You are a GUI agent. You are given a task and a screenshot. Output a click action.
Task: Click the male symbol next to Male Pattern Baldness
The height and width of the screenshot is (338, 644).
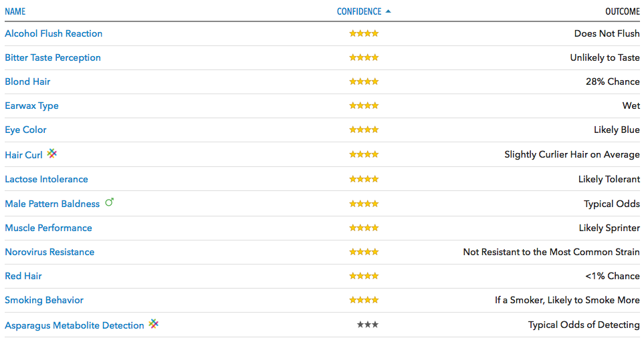pyautogui.click(x=110, y=202)
